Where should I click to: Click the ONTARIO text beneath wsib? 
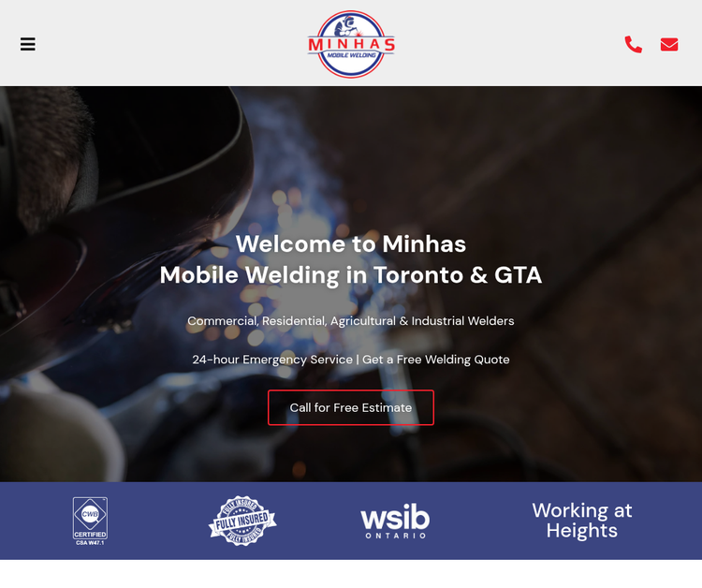pyautogui.click(x=395, y=536)
